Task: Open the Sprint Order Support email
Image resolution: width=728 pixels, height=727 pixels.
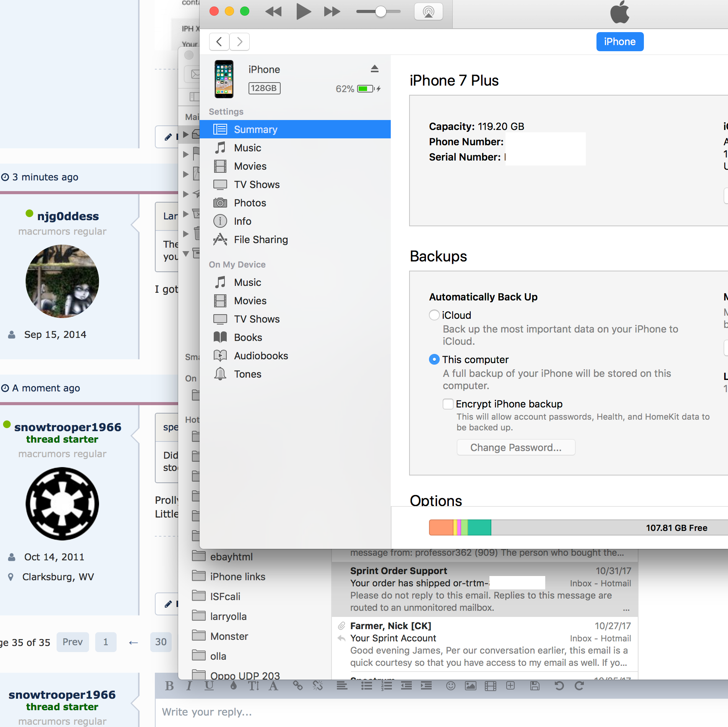Action: (x=485, y=589)
